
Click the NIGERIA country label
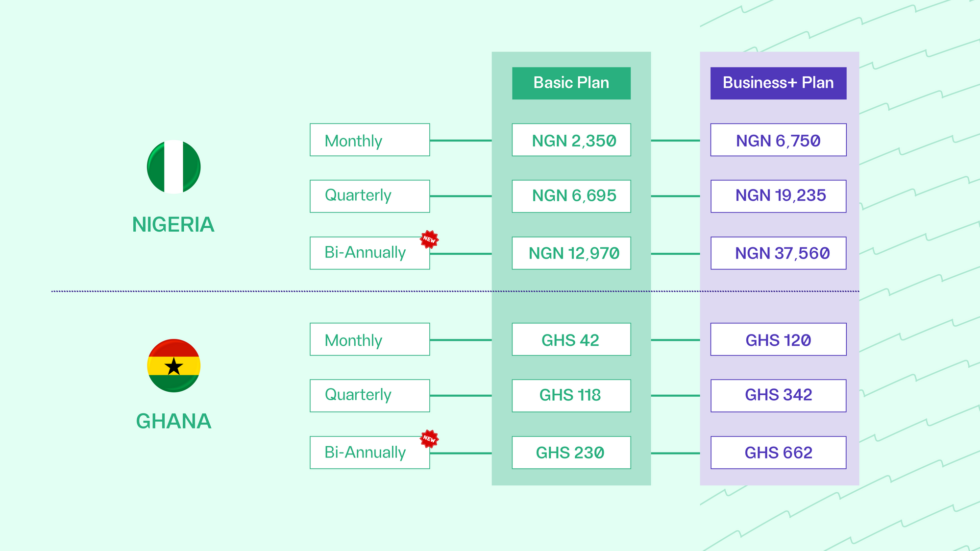coord(173,225)
